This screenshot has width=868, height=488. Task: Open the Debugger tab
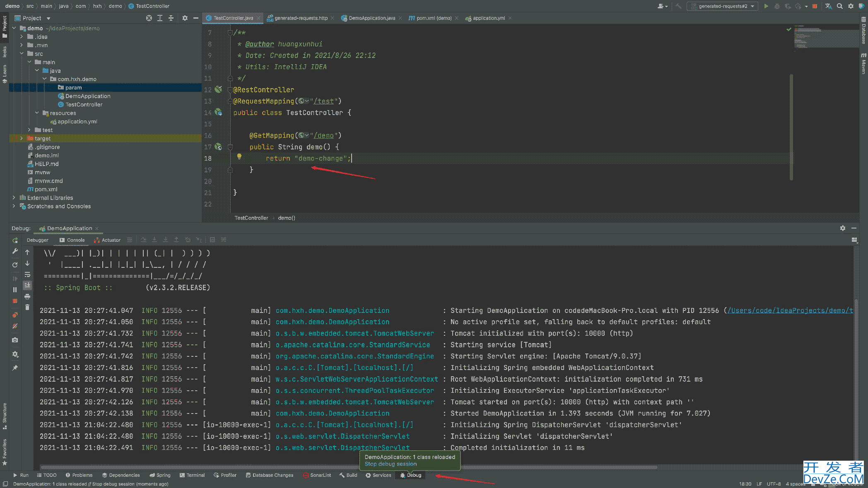point(37,240)
